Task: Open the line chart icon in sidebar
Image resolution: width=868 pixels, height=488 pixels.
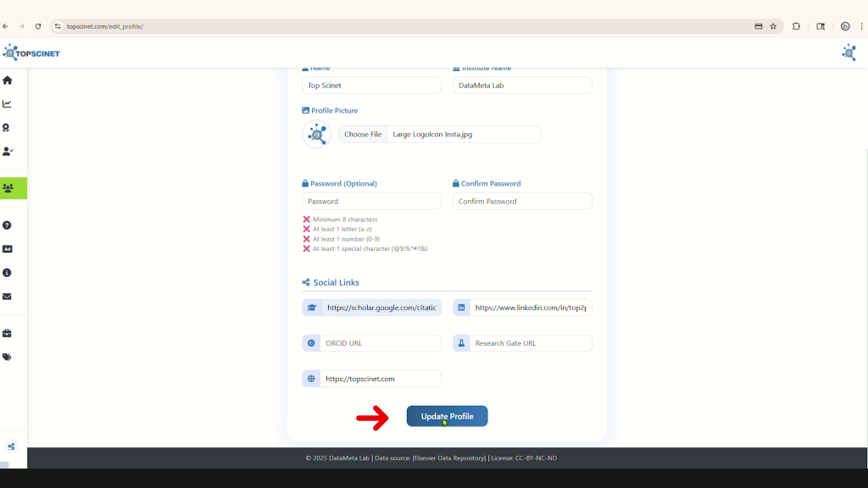Action: [x=8, y=104]
